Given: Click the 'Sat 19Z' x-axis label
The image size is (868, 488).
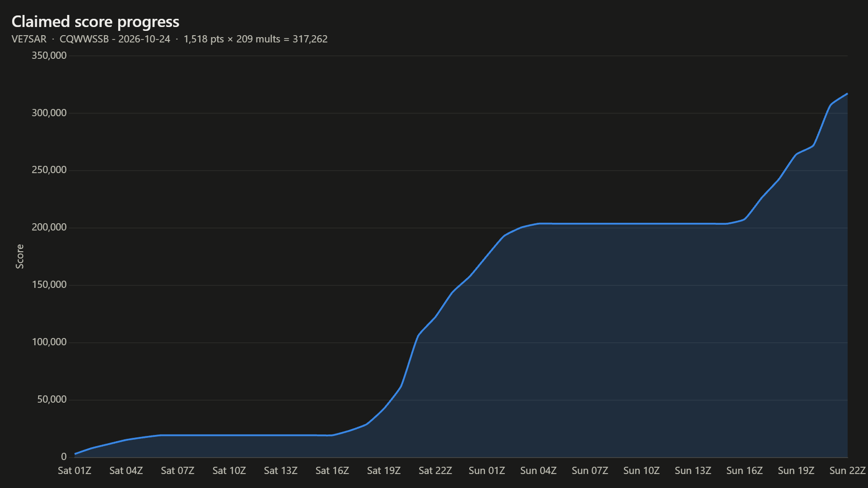Looking at the screenshot, I should pos(384,471).
